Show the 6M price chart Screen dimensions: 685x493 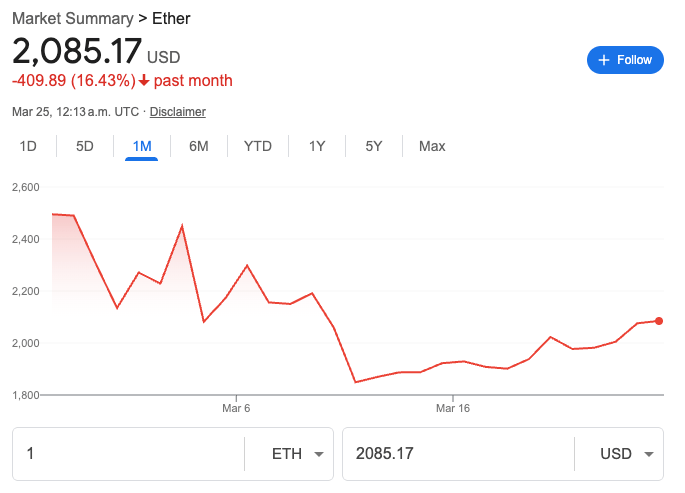pyautogui.click(x=199, y=146)
